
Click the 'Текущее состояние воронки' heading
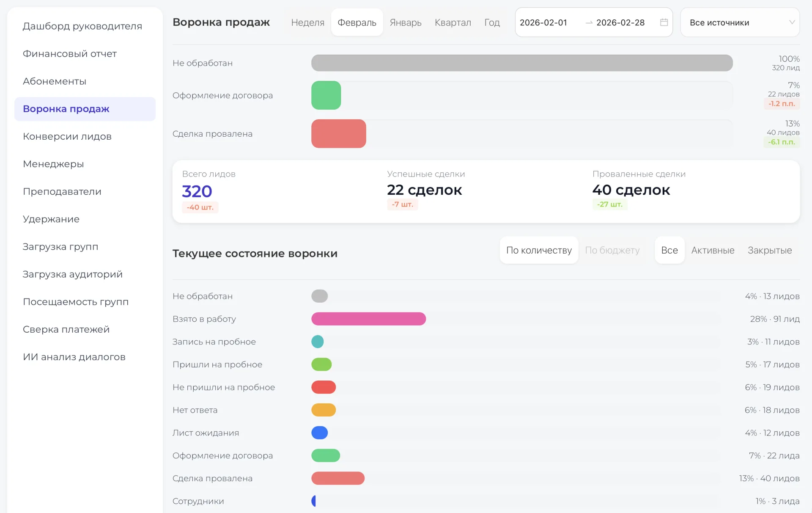[255, 254]
